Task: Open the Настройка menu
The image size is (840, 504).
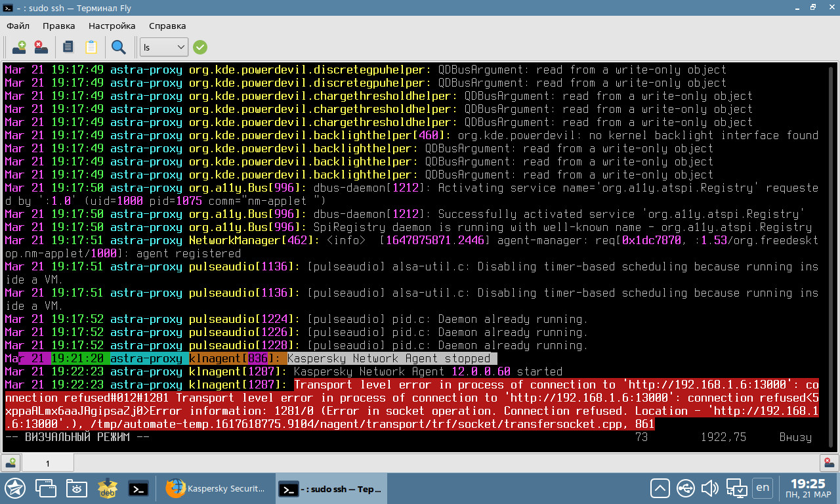Action: coord(112,26)
